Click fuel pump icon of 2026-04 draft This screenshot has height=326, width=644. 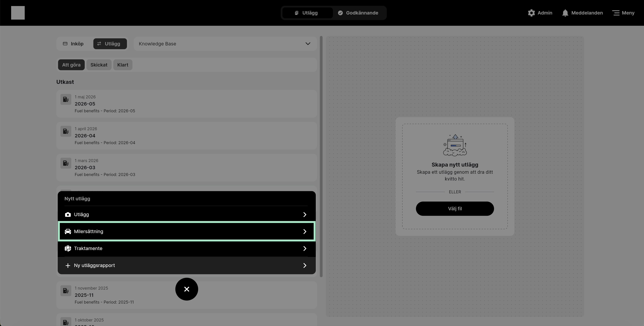pos(66,131)
